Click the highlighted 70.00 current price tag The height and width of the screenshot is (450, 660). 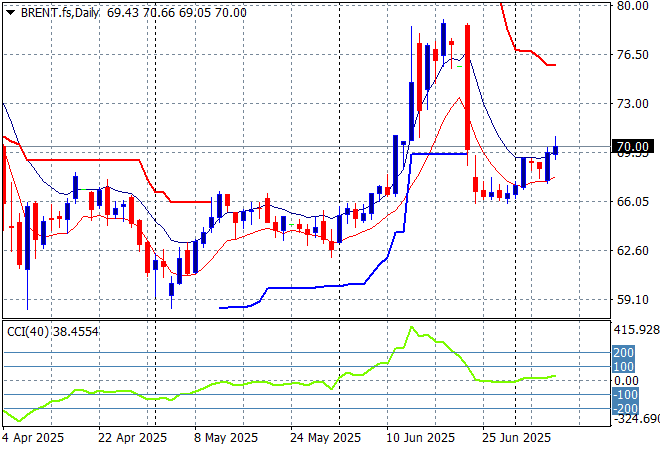point(634,147)
